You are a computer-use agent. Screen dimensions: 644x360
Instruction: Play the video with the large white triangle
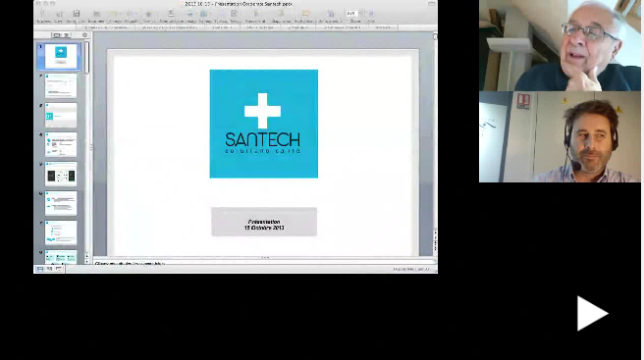point(592,313)
